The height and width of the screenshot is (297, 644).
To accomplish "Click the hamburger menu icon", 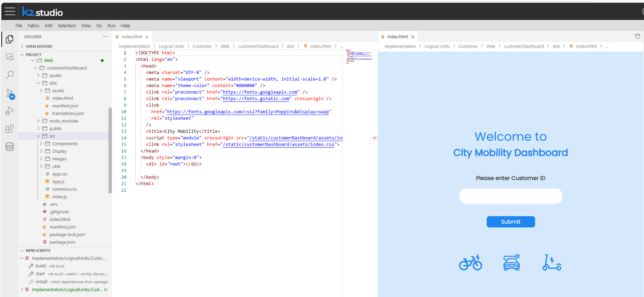I will (x=10, y=12).
